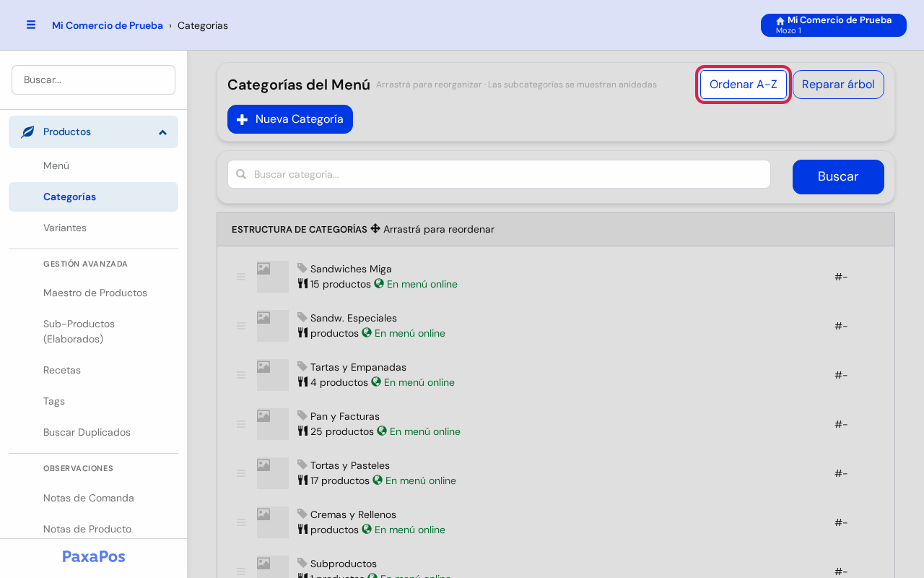The image size is (924, 578).
Task: Click drag handle for Pan y Facturas
Action: 241,424
